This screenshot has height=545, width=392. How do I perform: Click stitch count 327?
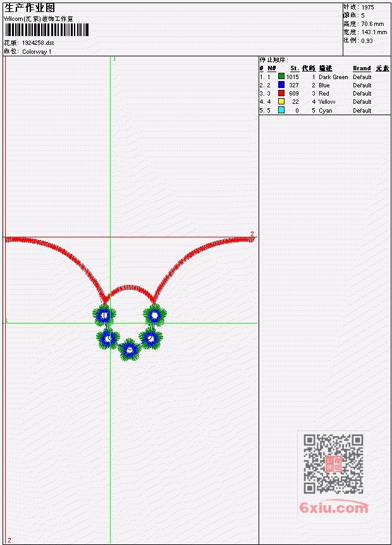[x=294, y=85]
